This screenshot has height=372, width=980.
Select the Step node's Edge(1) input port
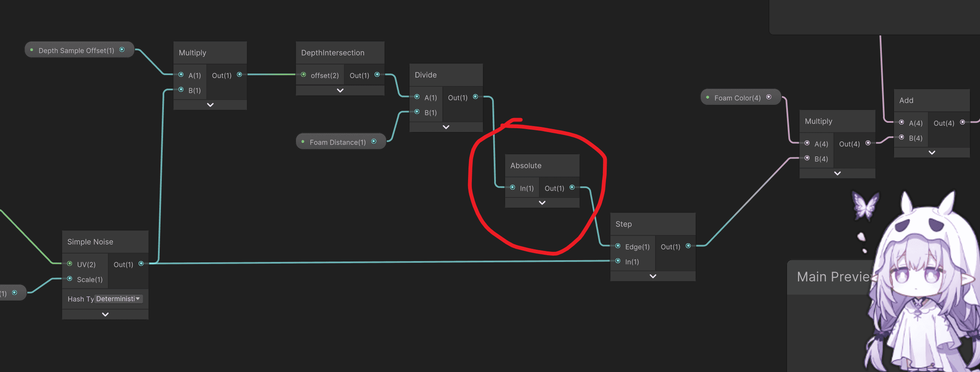(x=618, y=246)
